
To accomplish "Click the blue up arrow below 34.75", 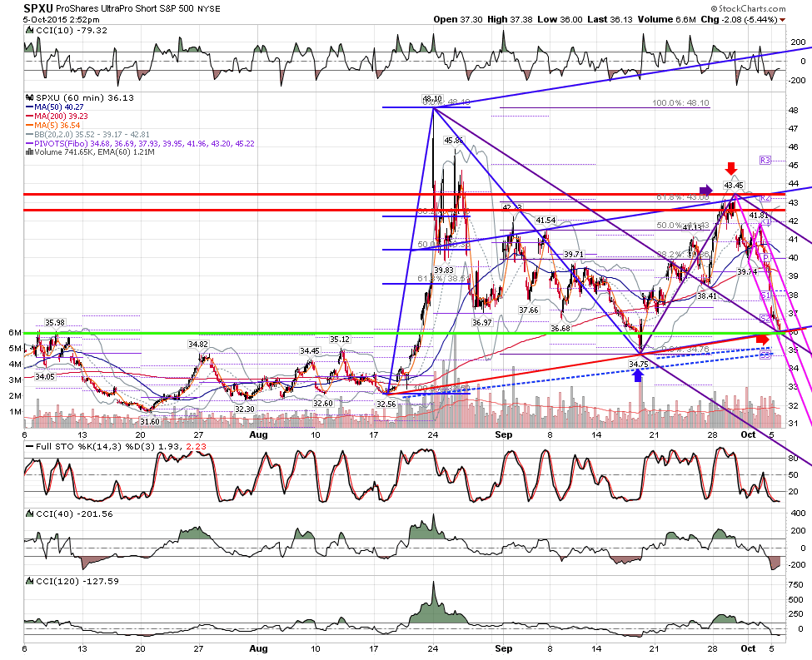I will coord(638,375).
